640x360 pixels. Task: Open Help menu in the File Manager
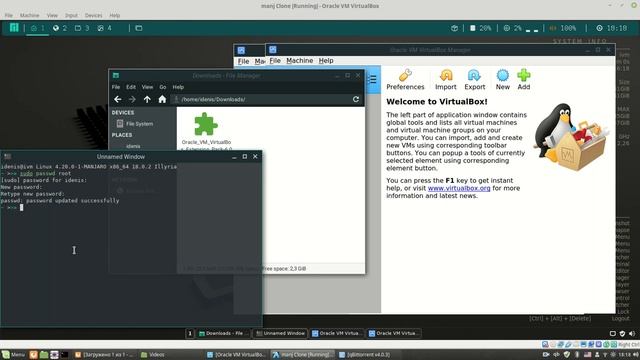(x=178, y=87)
